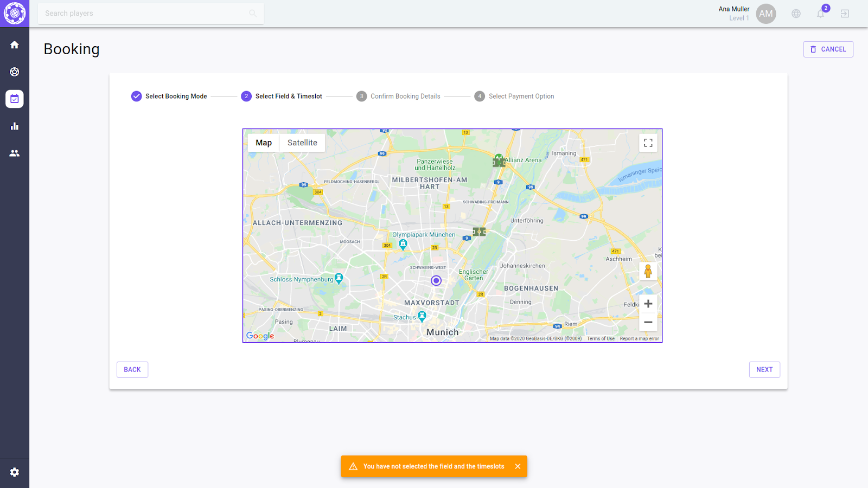Click the current location marker on map
868x488 pixels.
pyautogui.click(x=436, y=280)
